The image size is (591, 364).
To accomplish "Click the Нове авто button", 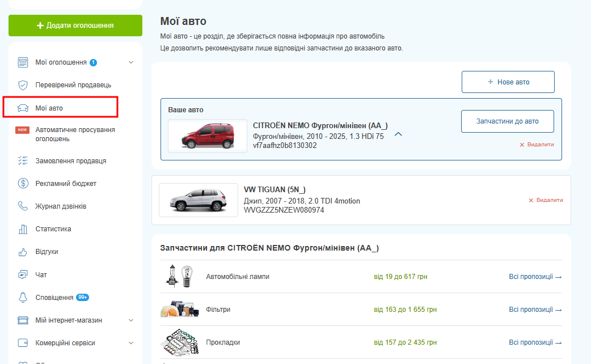I will pyautogui.click(x=508, y=82).
